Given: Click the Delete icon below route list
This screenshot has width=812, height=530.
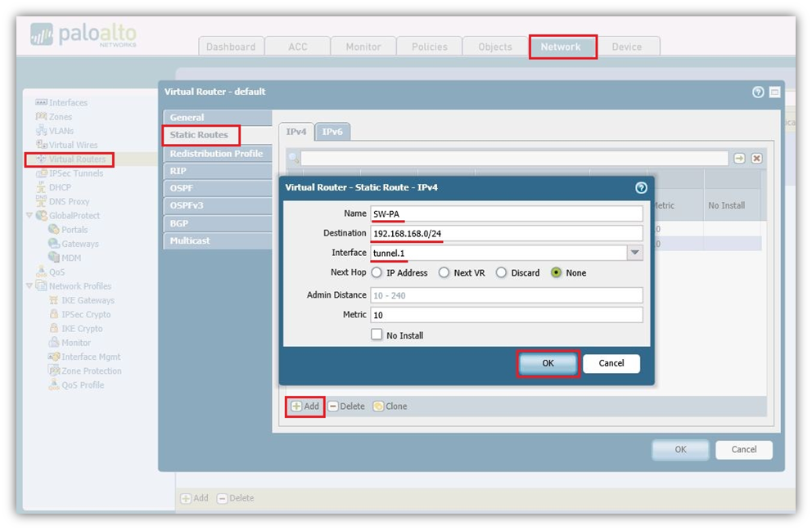Looking at the screenshot, I should click(333, 406).
